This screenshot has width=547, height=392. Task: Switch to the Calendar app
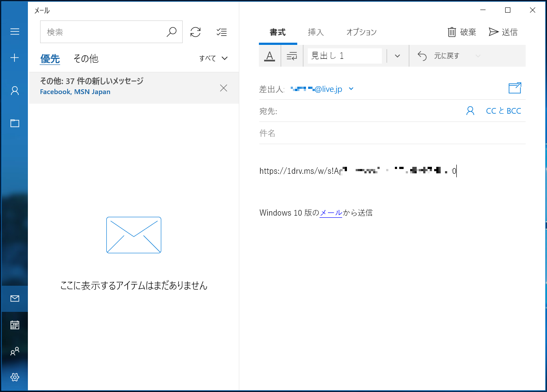14,324
